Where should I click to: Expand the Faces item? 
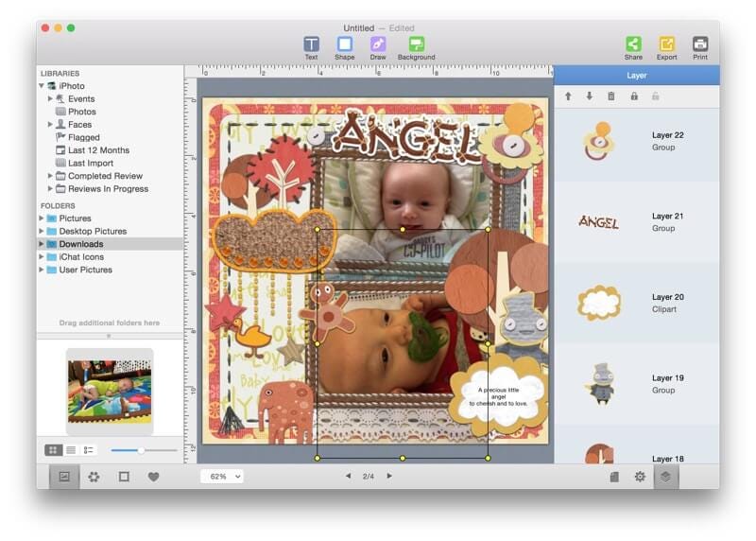pyautogui.click(x=50, y=124)
